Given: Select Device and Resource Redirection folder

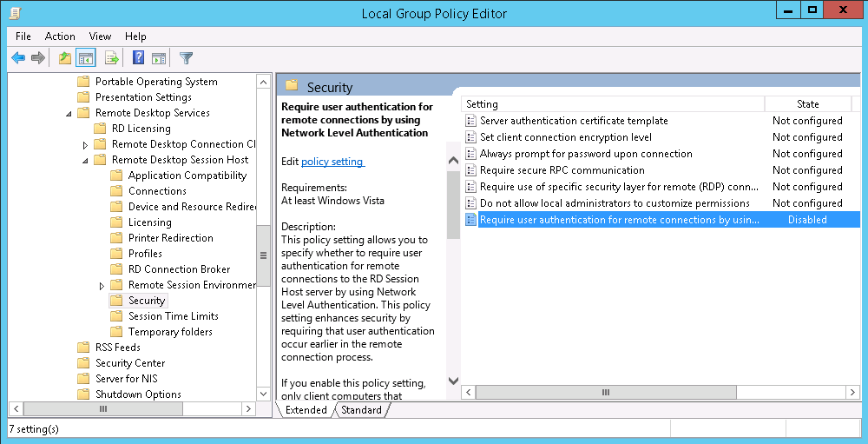Looking at the screenshot, I should 192,207.
